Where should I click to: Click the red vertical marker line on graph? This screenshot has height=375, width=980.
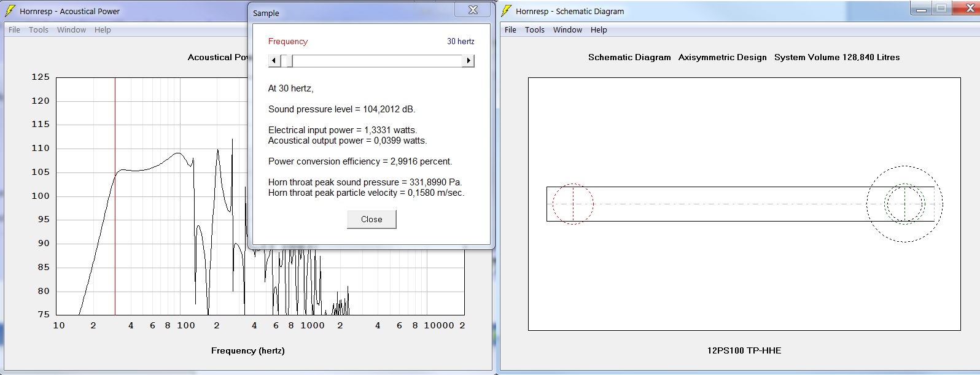pos(115,196)
